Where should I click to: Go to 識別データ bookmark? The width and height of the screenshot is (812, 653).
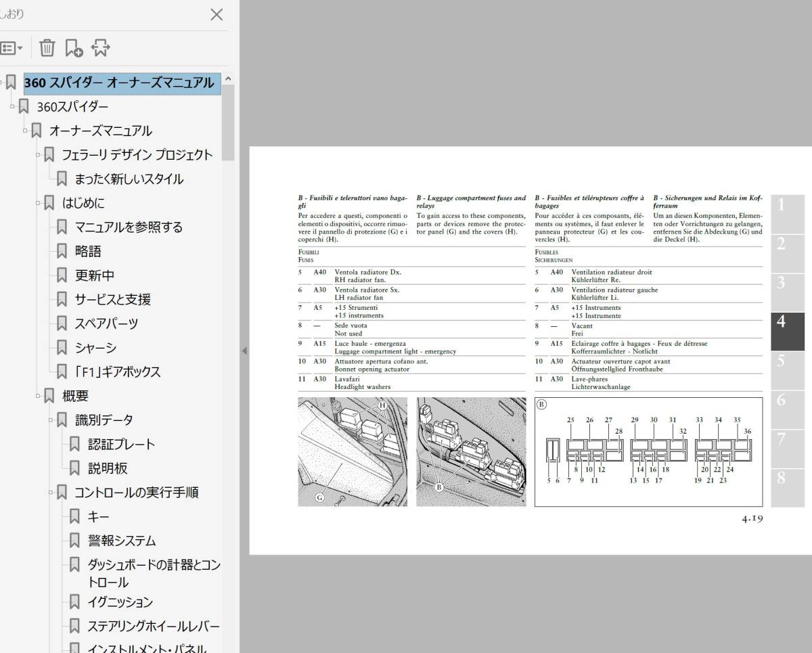click(x=104, y=420)
